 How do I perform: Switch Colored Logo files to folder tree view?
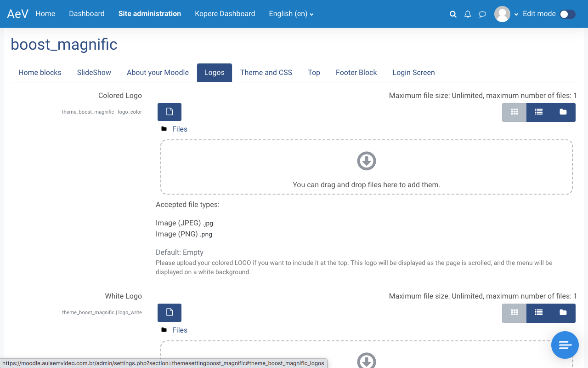(x=563, y=112)
